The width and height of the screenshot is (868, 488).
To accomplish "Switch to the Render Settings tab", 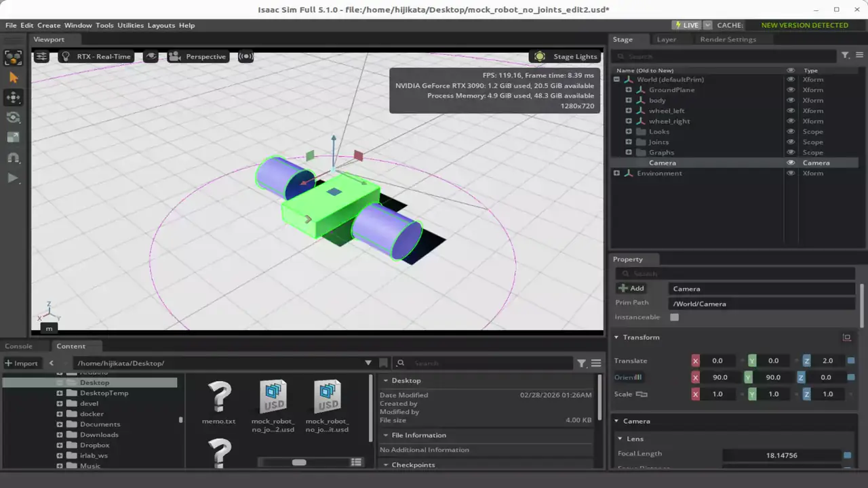I will [x=728, y=39].
